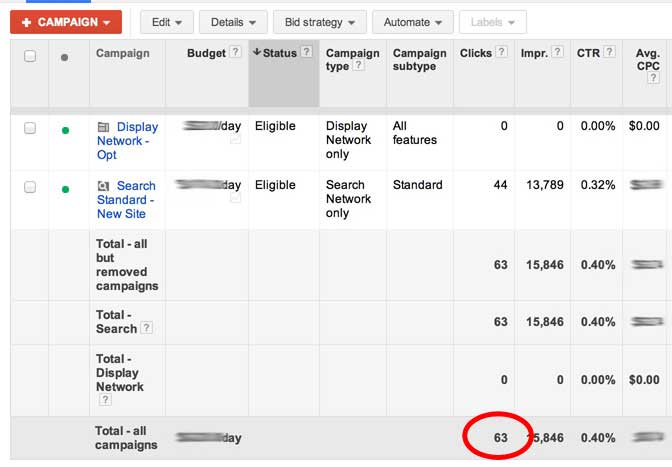
Task: Click the help icon beside Impr. header
Action: (x=557, y=53)
